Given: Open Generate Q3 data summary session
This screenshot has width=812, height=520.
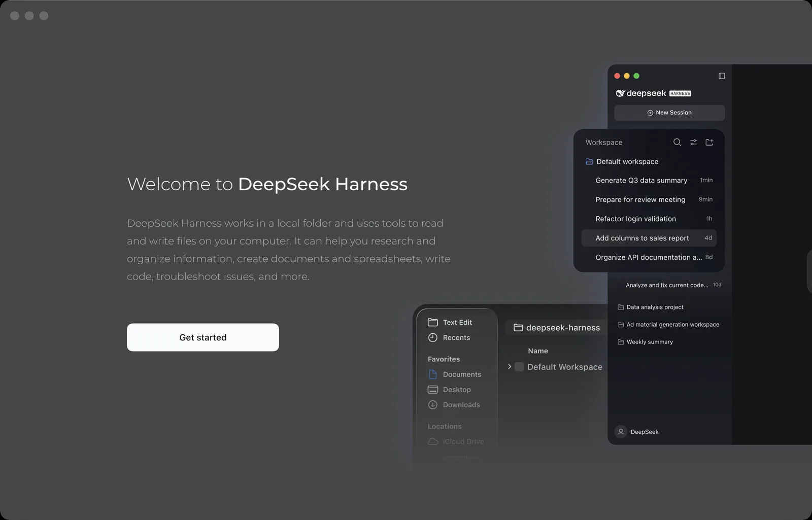Looking at the screenshot, I should coord(649,181).
